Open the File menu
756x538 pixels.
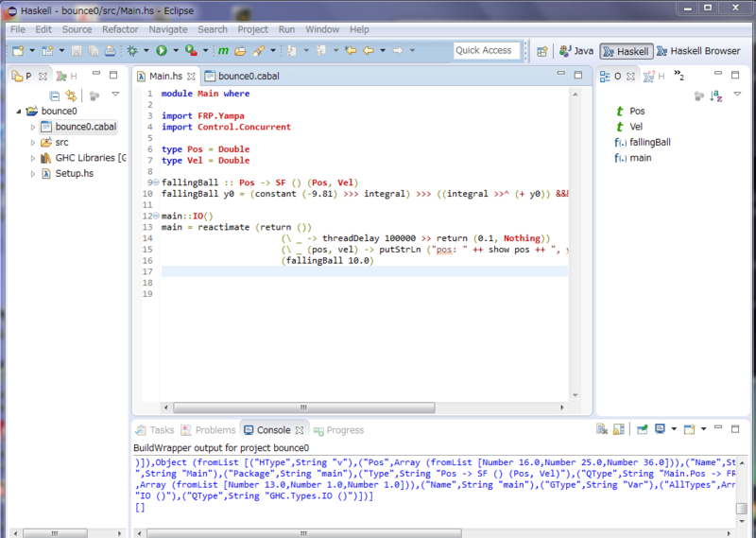(x=18, y=29)
